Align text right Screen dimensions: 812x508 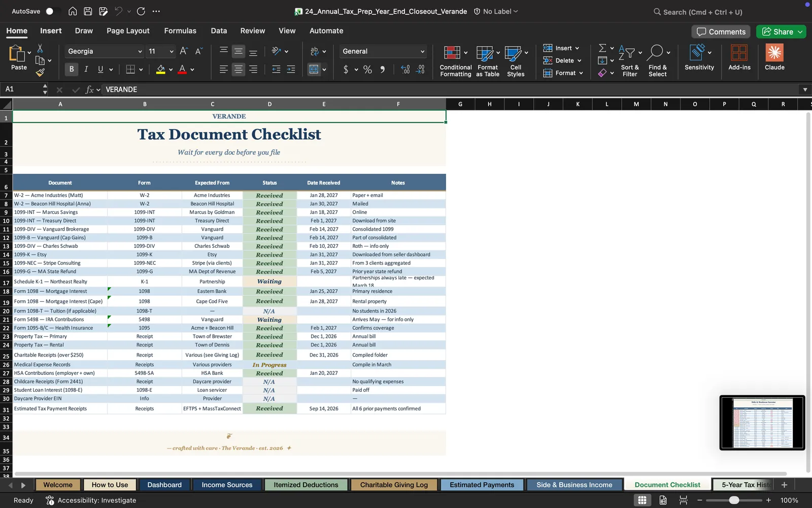coord(253,69)
